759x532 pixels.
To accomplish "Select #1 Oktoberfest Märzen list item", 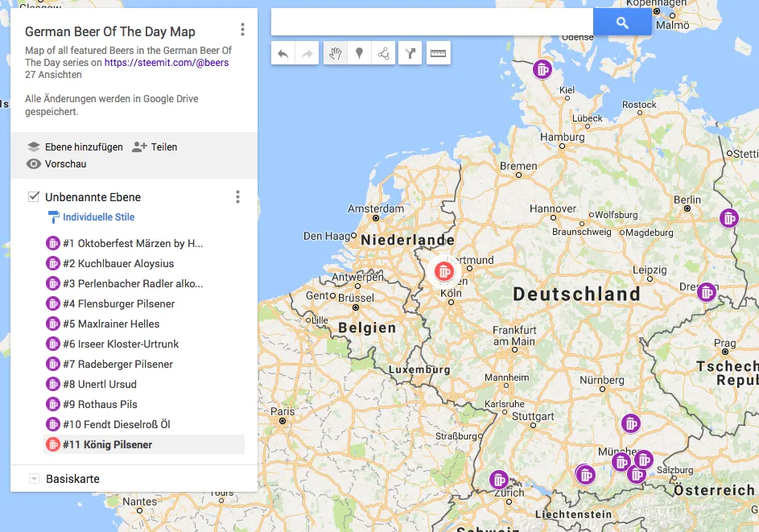I will click(144, 243).
